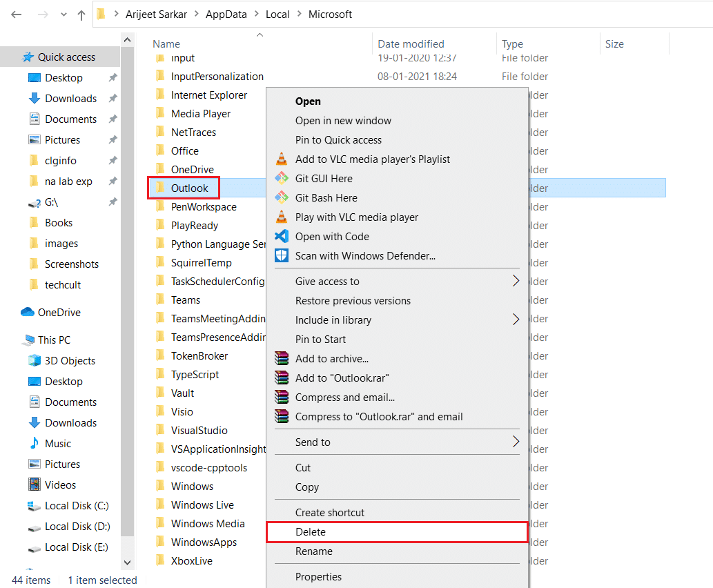The image size is (713, 588).
Task: Open the Books folder in sidebar
Action: pos(59,223)
